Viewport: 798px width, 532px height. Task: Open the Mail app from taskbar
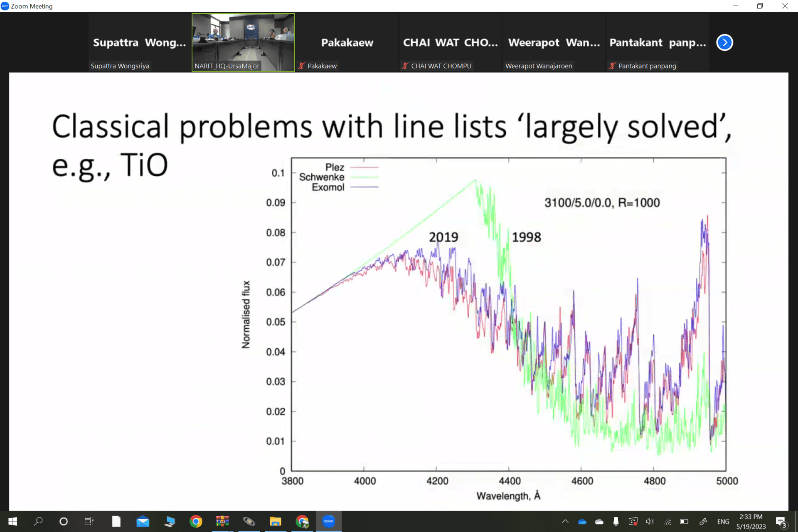(x=143, y=521)
